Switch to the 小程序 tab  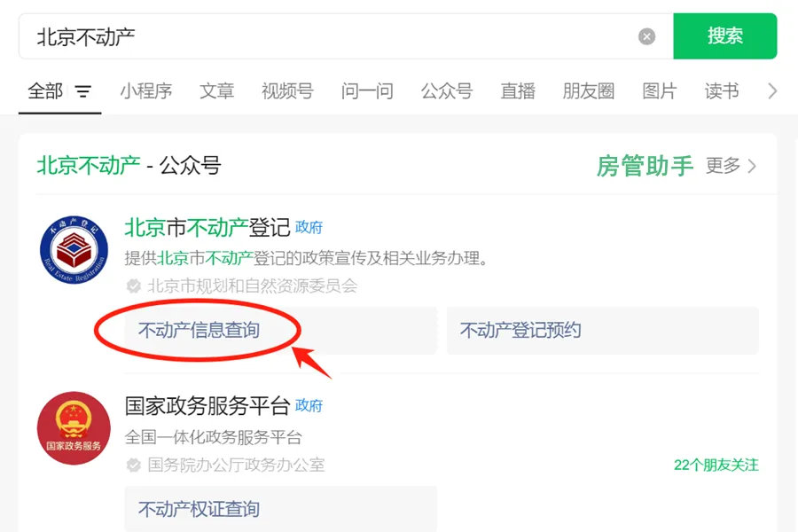146,91
